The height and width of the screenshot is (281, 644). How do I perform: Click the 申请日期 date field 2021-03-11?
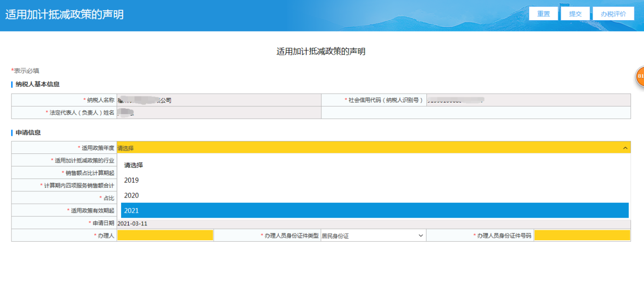(133, 223)
